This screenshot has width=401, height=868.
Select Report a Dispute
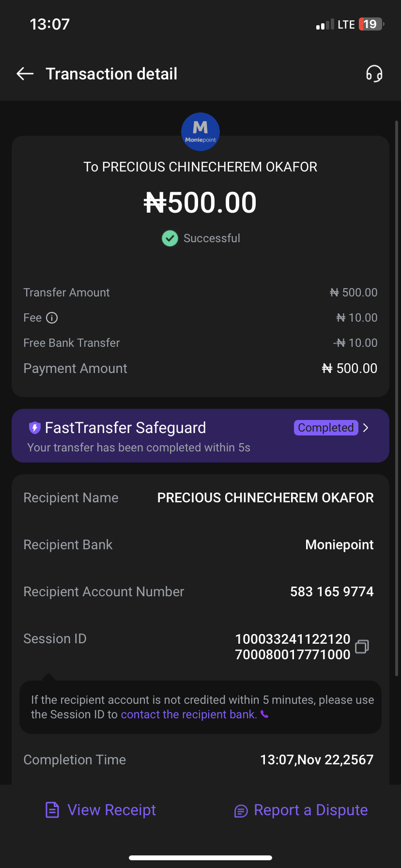pyautogui.click(x=310, y=810)
